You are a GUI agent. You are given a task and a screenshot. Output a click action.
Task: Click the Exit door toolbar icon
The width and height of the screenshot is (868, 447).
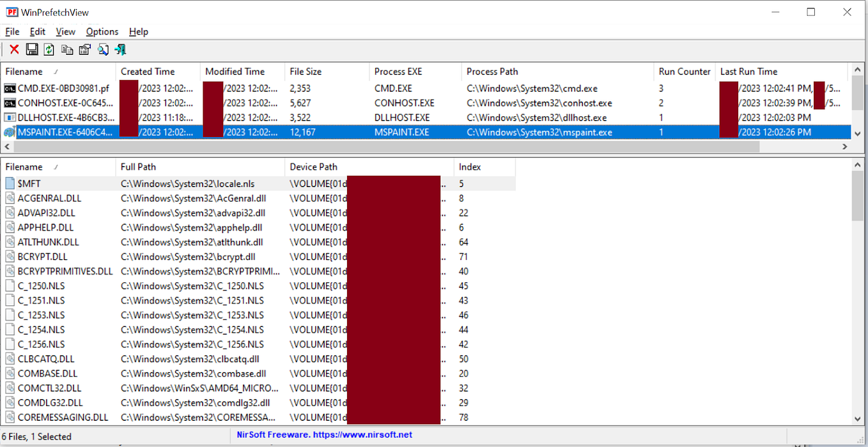[x=120, y=49]
